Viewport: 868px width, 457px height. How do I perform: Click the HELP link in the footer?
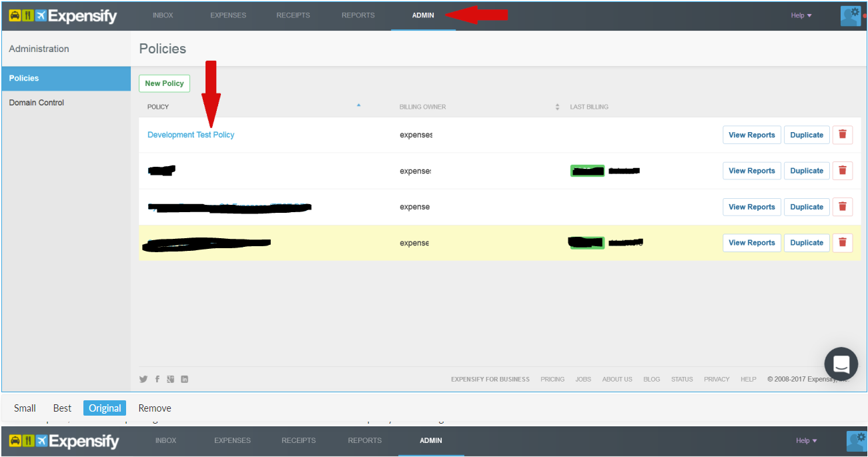pos(749,379)
